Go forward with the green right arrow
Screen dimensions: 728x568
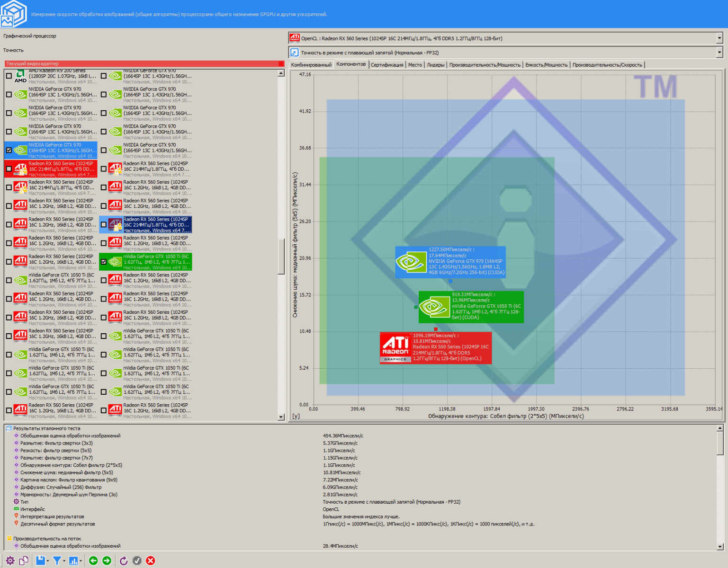click(107, 561)
